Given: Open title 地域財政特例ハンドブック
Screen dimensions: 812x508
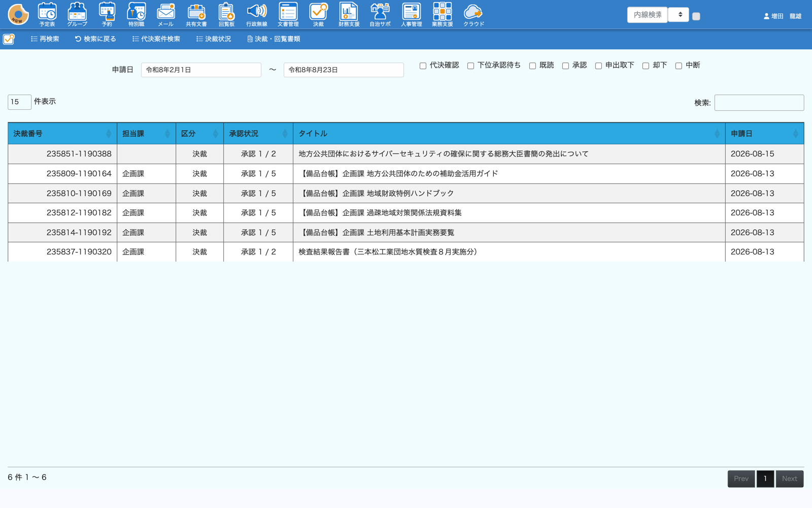Looking at the screenshot, I should [x=376, y=194].
